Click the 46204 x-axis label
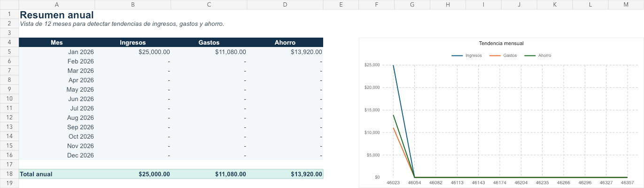Viewport: 644px width, 188px height. point(521,182)
